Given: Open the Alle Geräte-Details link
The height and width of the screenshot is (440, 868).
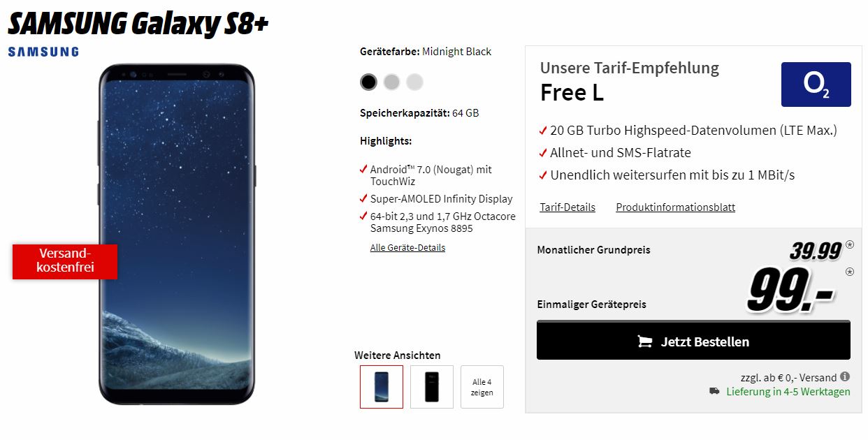Looking at the screenshot, I should (407, 248).
